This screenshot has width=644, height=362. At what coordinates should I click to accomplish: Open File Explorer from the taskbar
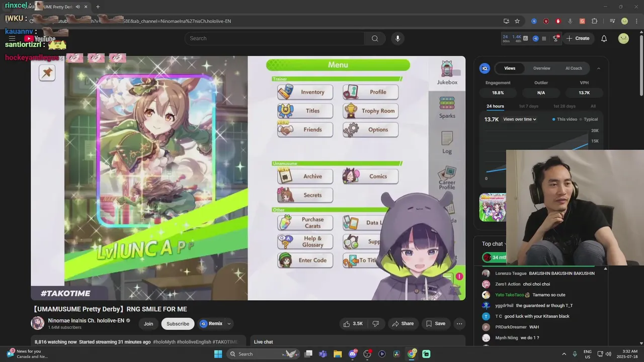pos(338,354)
